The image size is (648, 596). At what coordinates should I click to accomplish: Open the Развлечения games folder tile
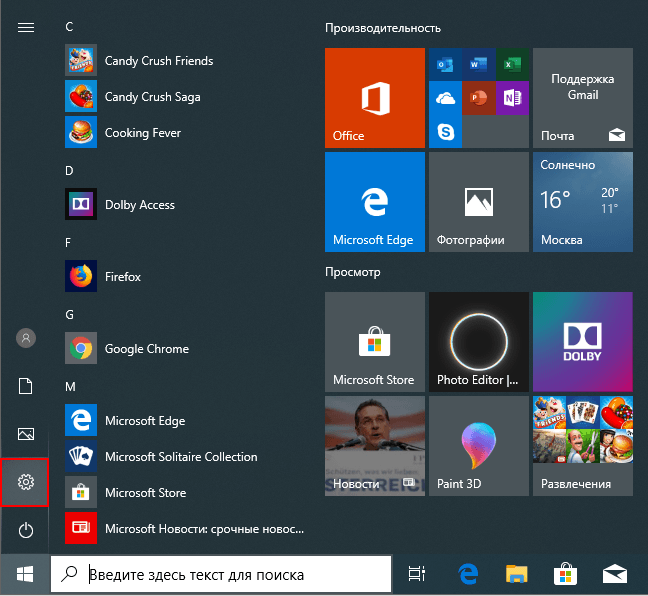pyautogui.click(x=583, y=446)
